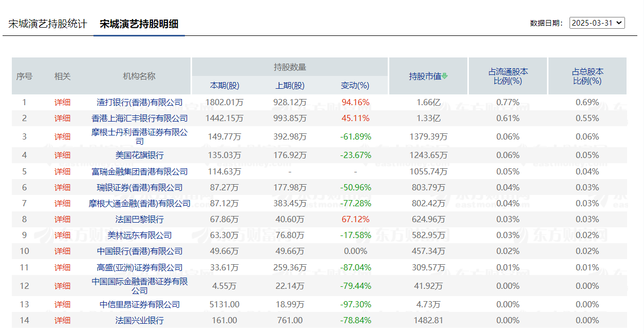The width and height of the screenshot is (644, 334).
Task: Open 详细 link for 中国银行(香港)有限公司
Action: point(63,251)
